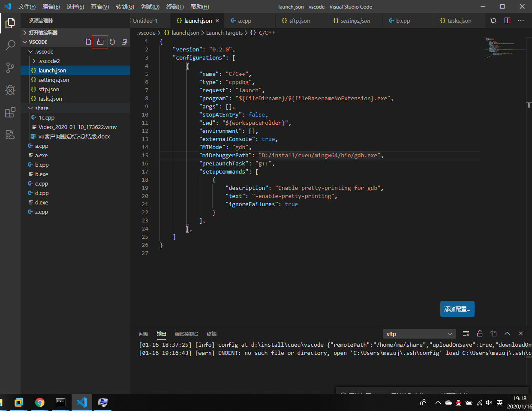
Task: Refresh the file explorer
Action: coord(112,42)
